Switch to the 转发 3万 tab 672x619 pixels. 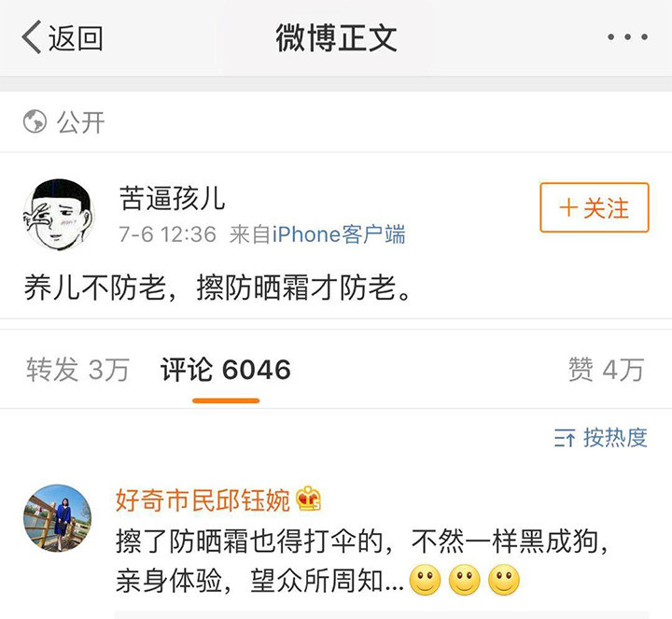[x=77, y=370]
